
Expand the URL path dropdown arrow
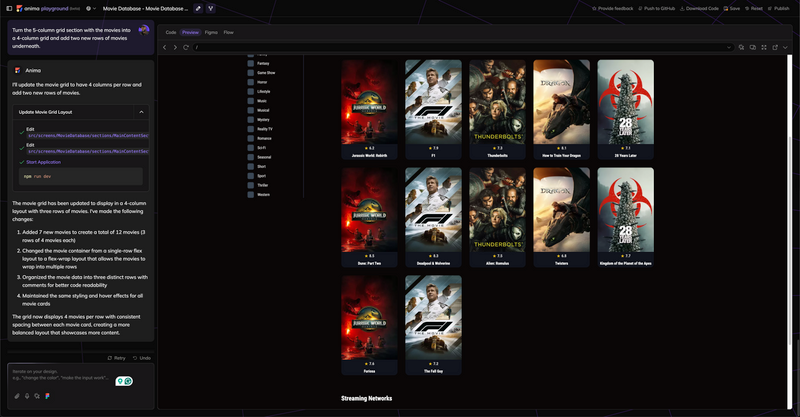[729, 47]
